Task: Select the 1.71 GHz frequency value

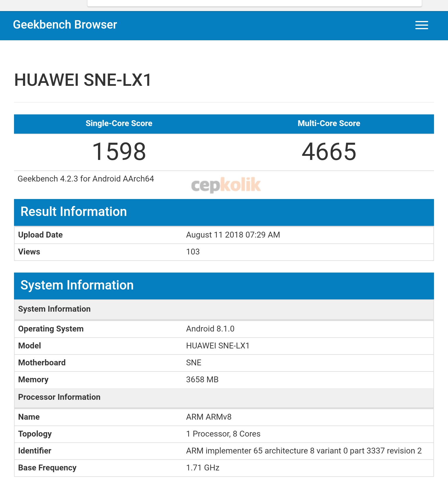Action: (203, 468)
